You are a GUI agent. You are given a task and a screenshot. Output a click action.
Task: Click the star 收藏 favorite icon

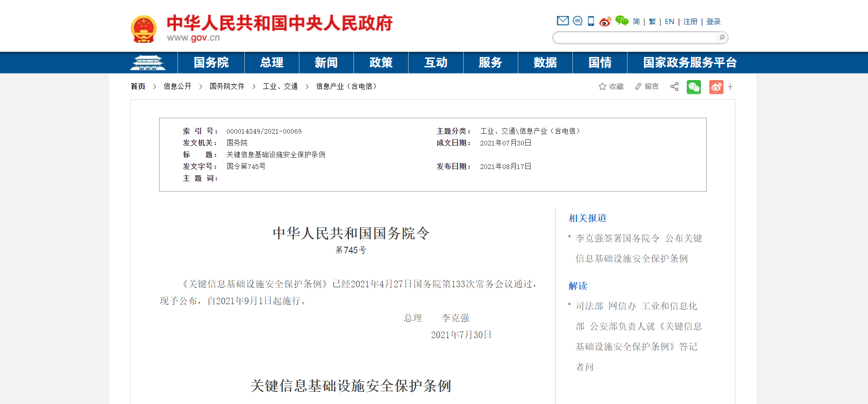[x=602, y=87]
